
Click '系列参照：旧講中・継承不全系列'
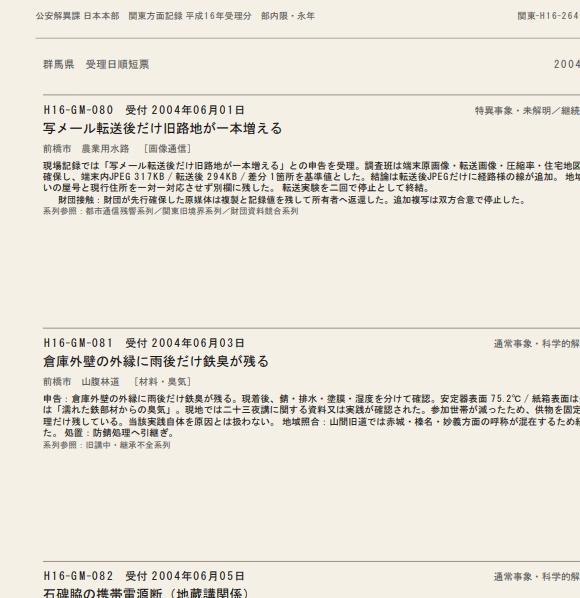pos(107,445)
